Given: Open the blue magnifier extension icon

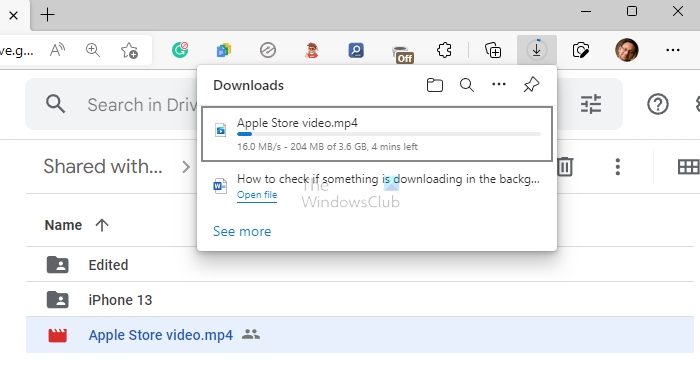Looking at the screenshot, I should (x=356, y=50).
